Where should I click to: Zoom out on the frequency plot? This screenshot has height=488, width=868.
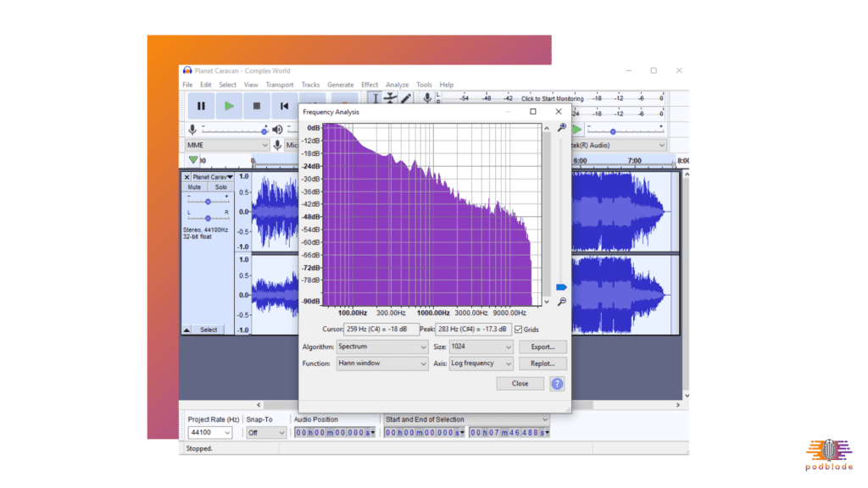coord(562,302)
